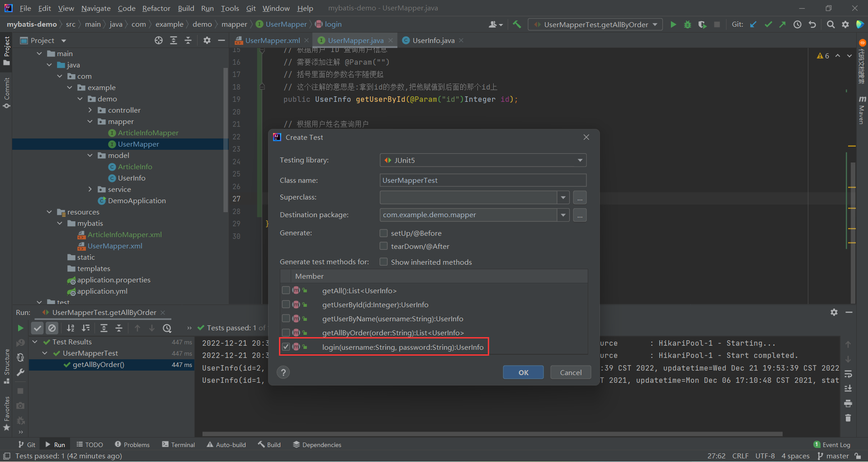Click the Git push arrow icon
The height and width of the screenshot is (462, 868).
[783, 24]
